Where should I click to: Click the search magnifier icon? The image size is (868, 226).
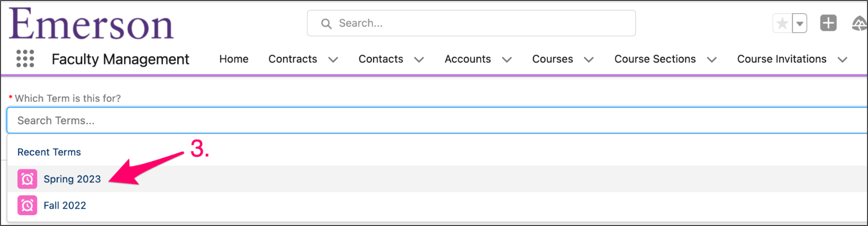[326, 24]
